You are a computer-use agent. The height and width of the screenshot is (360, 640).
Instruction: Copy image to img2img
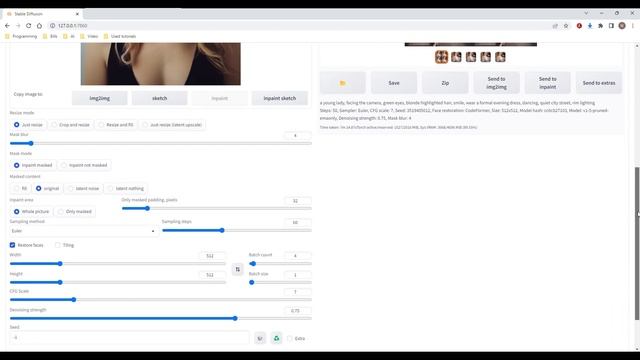100,98
